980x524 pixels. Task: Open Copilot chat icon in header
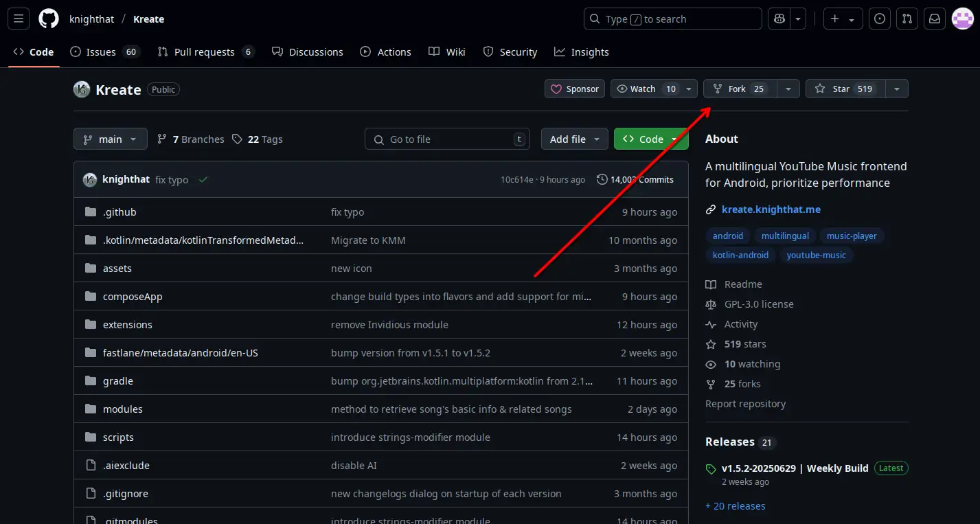pos(779,19)
